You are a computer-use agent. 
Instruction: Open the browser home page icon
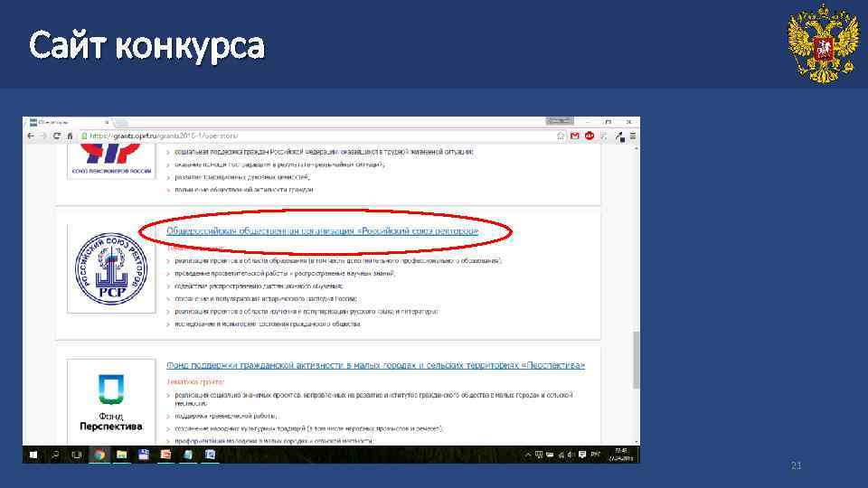(x=70, y=136)
